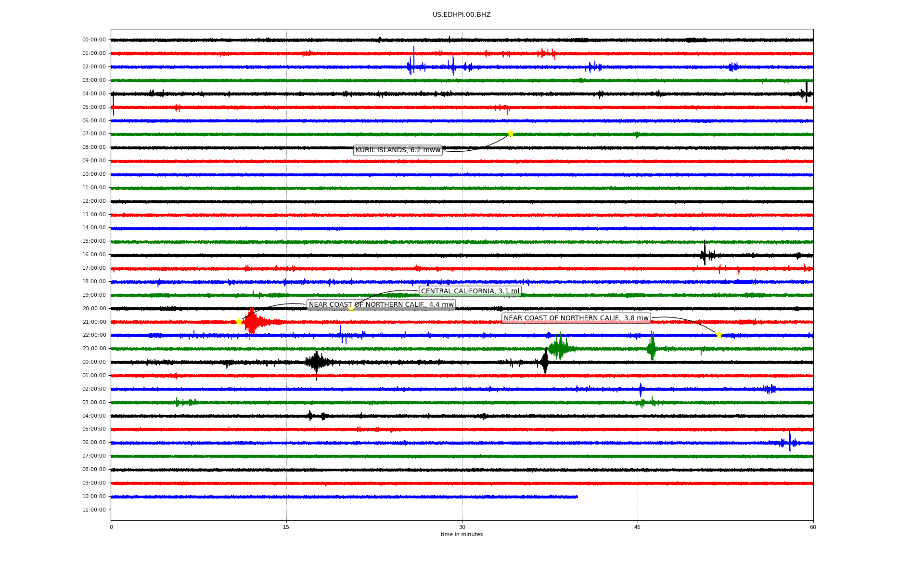Click the US.EDHPI.00.BHZ plot title
The image size is (924, 578).
462,15
